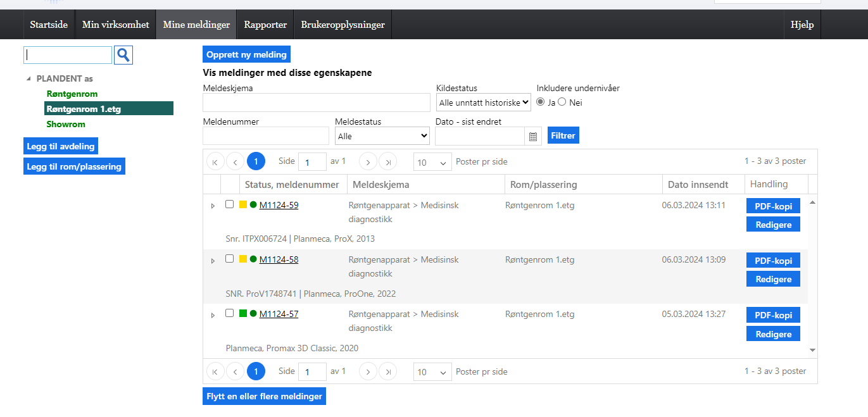Click page 1 circle in top pager
This screenshot has height=417, width=868.
point(256,162)
